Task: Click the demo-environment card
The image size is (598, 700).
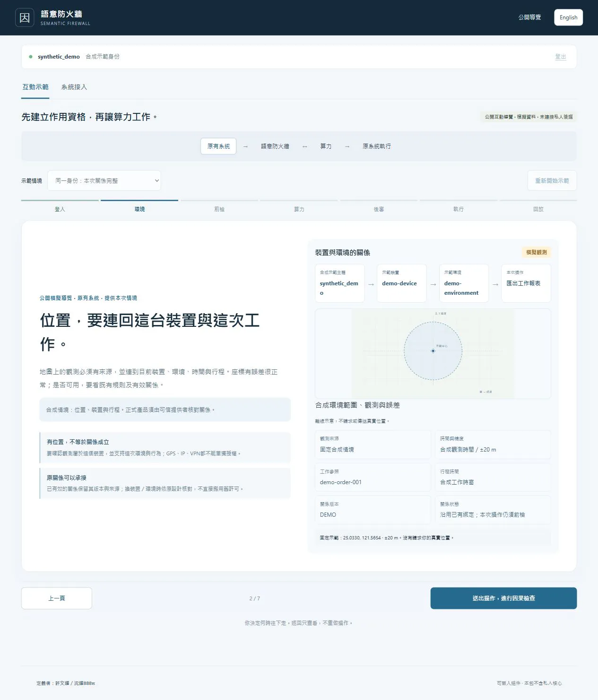Action: pyautogui.click(x=464, y=283)
